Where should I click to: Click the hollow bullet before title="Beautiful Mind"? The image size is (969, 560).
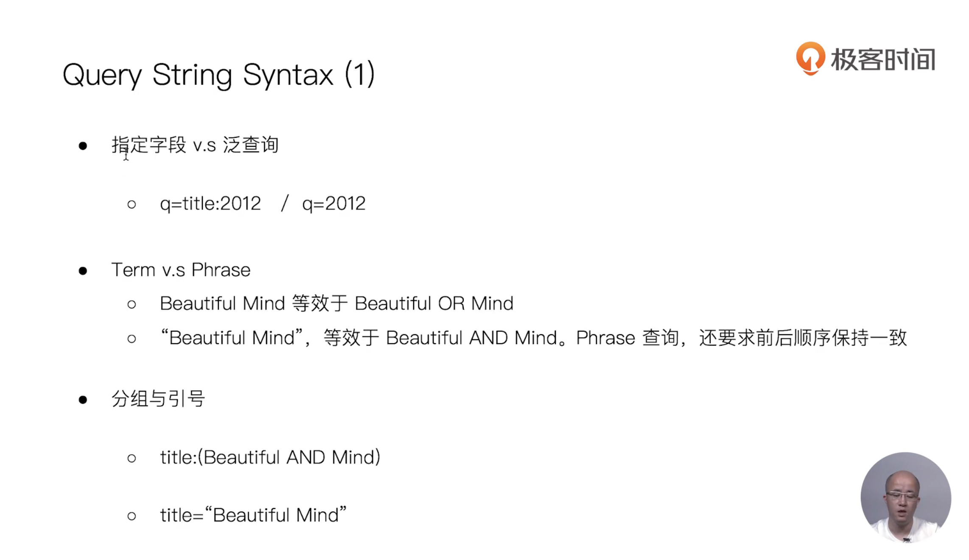coord(132,516)
